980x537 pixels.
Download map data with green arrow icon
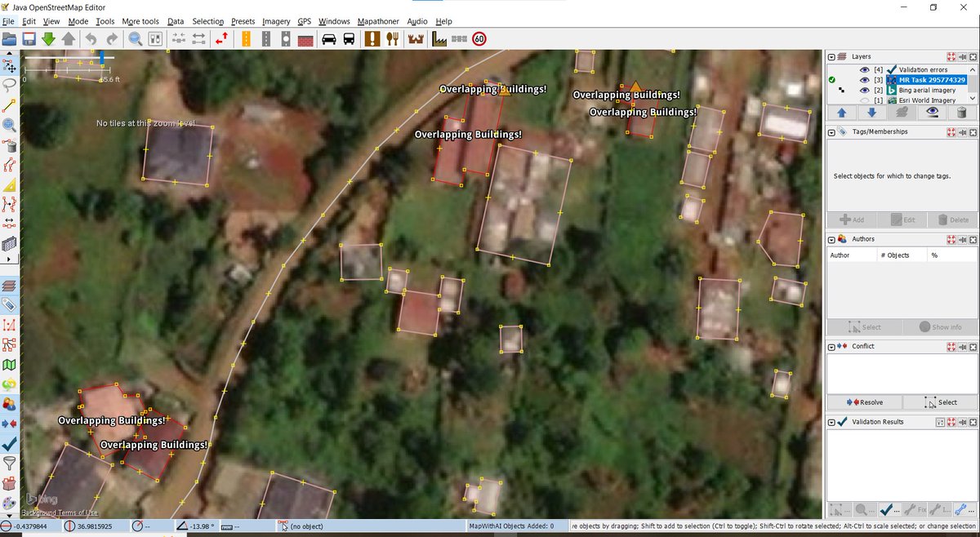pos(48,38)
